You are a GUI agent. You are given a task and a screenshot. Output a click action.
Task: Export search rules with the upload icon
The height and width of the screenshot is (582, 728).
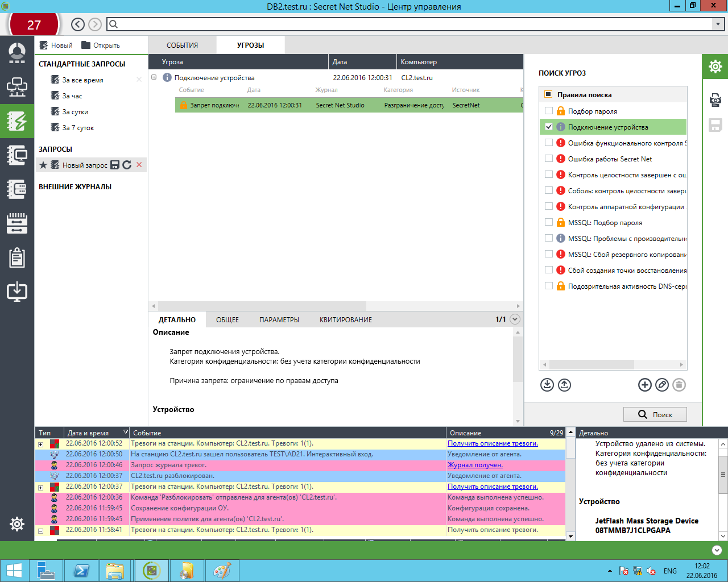(x=564, y=385)
